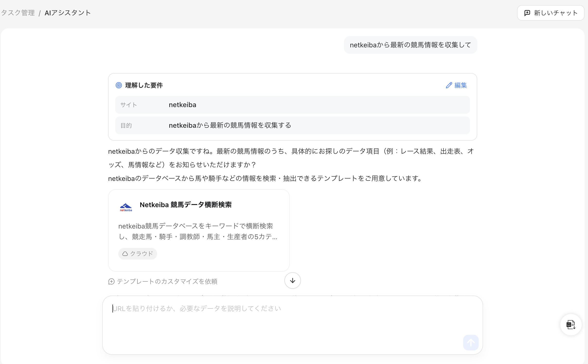Viewport: 588px width, 364px height.
Task: Click the template description starting netkeiba競馬データベース
Action: click(198, 231)
